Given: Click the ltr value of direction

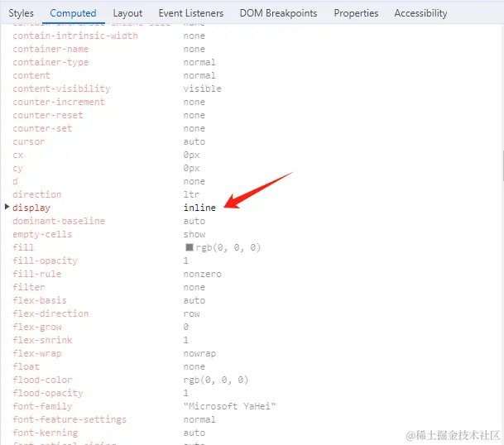Looking at the screenshot, I should click(x=191, y=194).
